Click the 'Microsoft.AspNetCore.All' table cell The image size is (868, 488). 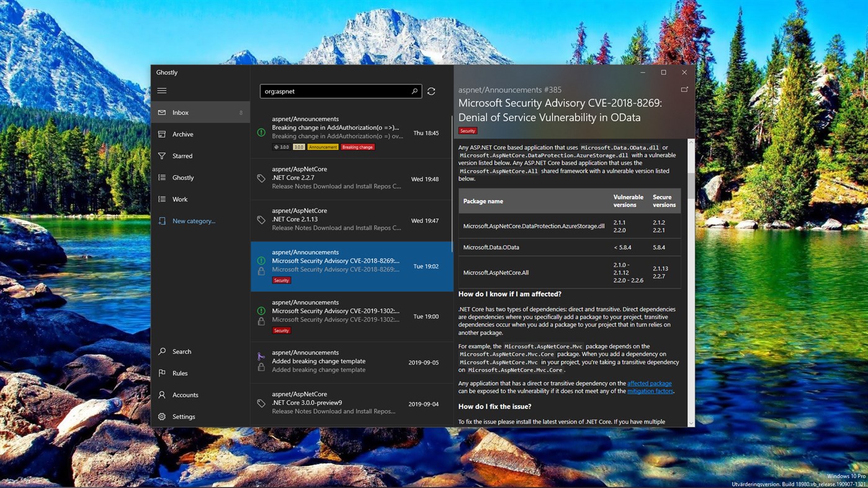[x=496, y=273]
